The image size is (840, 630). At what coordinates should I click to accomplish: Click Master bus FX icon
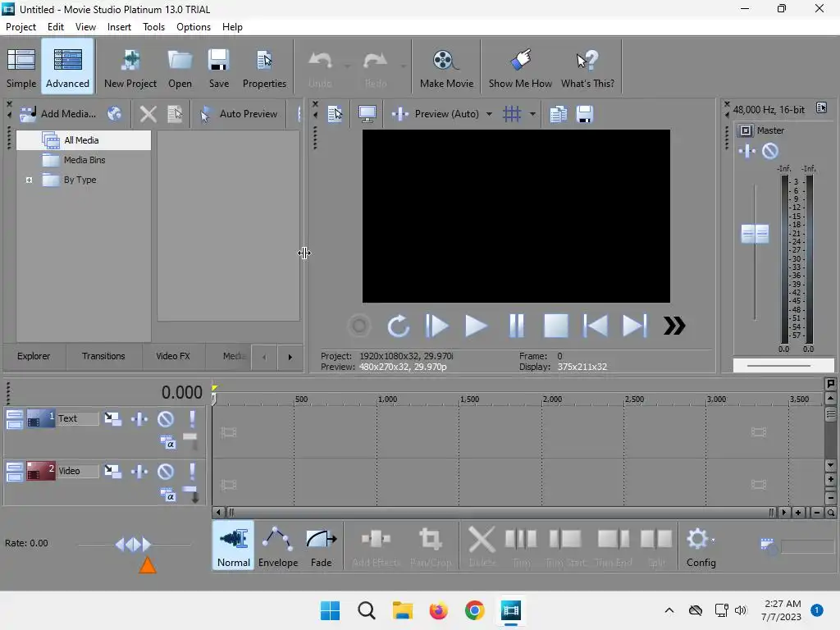(x=746, y=152)
